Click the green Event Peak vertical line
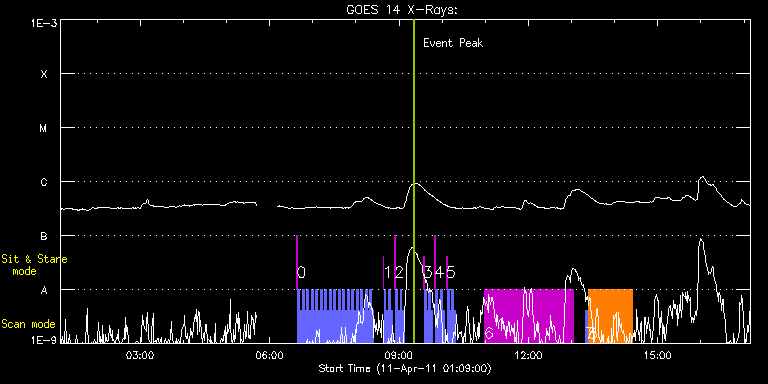Image resolution: width=768 pixels, height=384 pixels. (x=414, y=181)
